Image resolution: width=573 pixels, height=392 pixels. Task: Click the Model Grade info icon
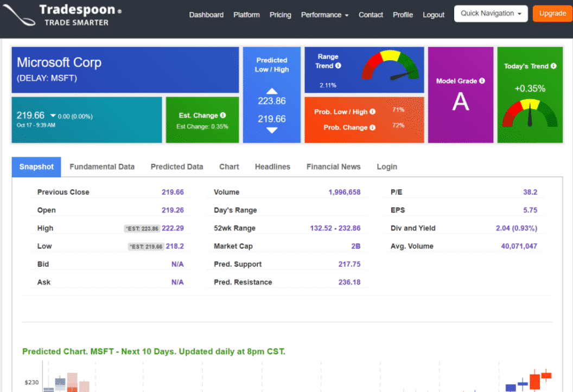[x=482, y=81]
